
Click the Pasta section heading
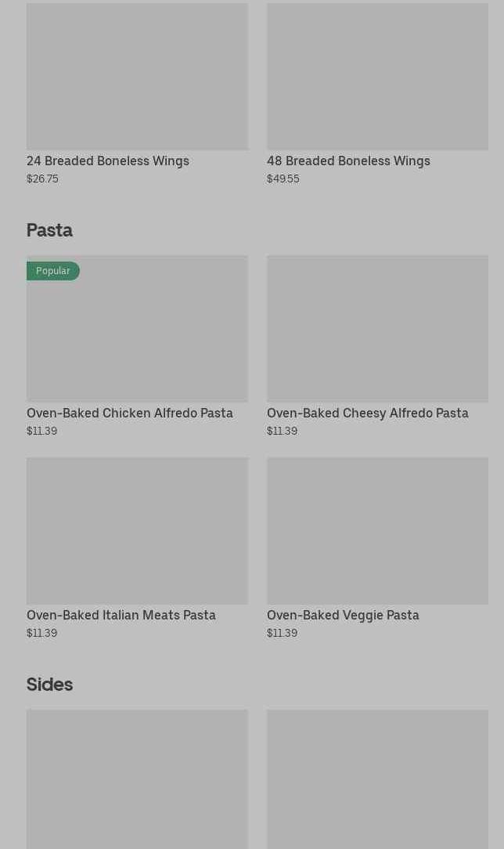pyautogui.click(x=49, y=229)
